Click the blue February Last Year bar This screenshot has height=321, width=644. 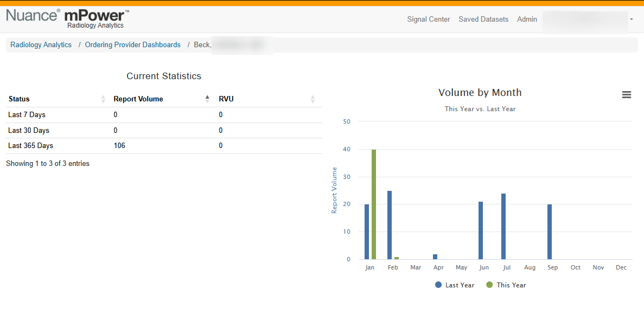coord(390,225)
